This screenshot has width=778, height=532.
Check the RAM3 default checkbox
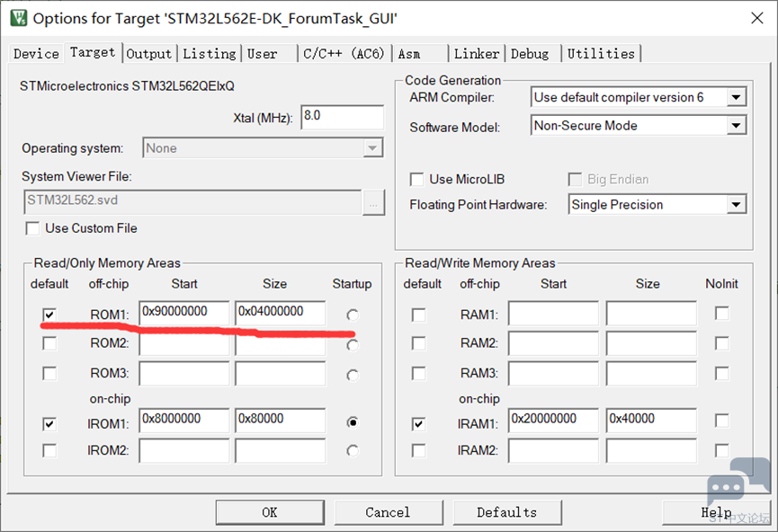coord(419,373)
